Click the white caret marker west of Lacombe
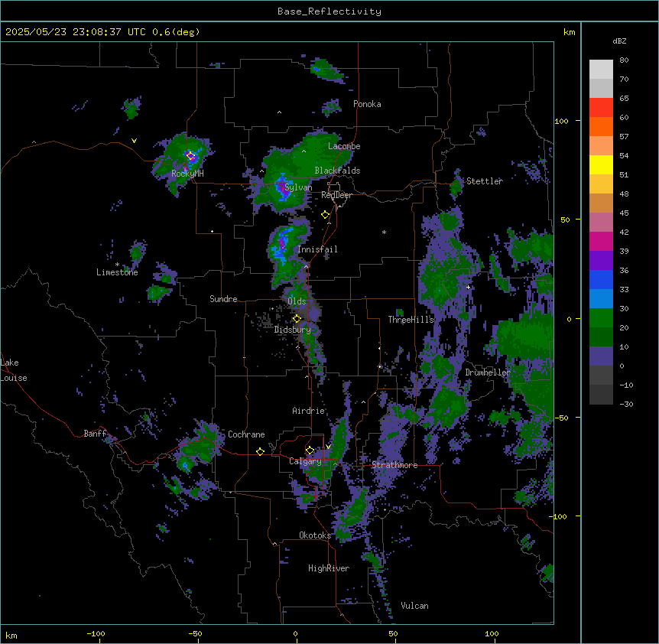Screen dimensions: 659x644 point(304,151)
